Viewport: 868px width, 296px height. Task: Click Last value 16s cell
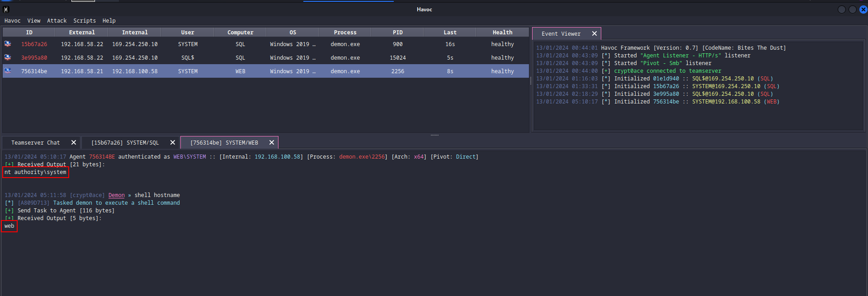450,44
